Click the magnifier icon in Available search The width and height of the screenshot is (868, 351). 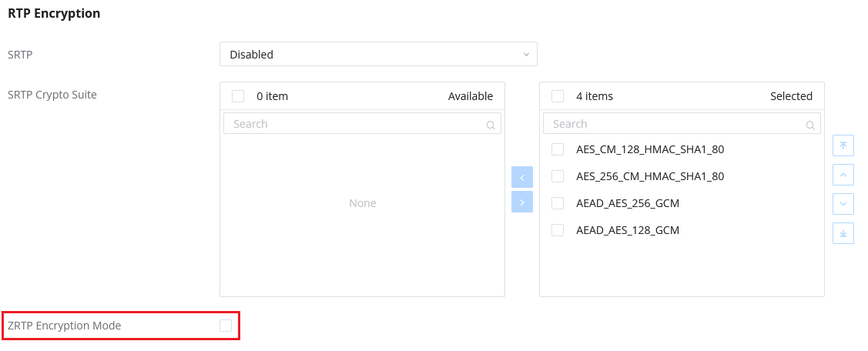coord(491,125)
